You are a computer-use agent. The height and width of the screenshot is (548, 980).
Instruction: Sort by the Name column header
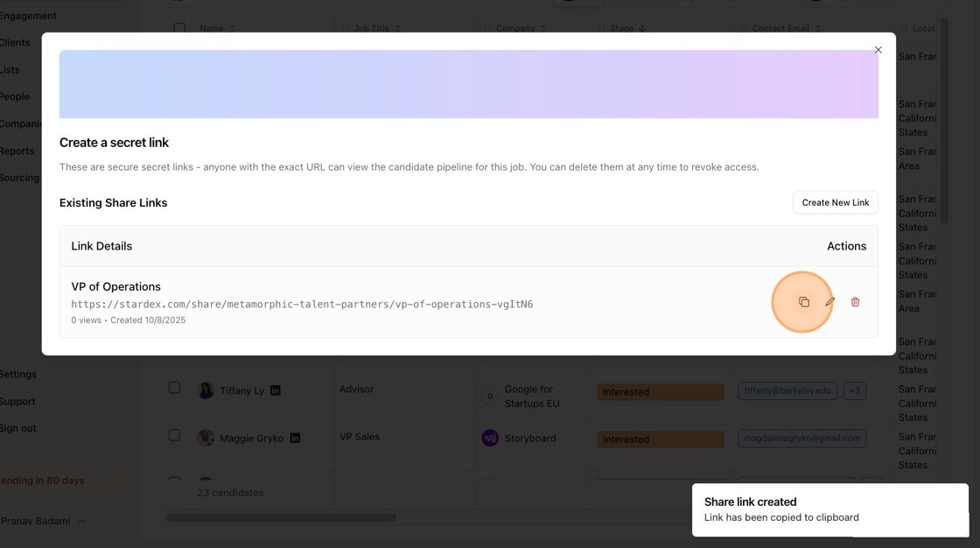point(217,28)
